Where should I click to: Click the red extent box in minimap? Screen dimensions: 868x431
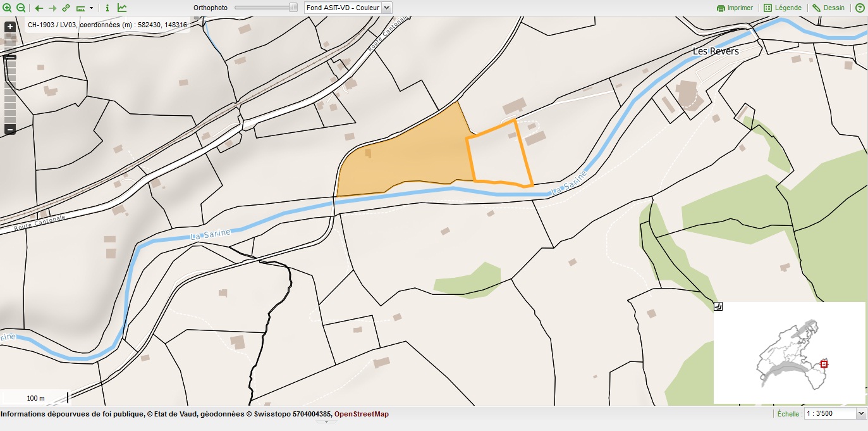(824, 364)
